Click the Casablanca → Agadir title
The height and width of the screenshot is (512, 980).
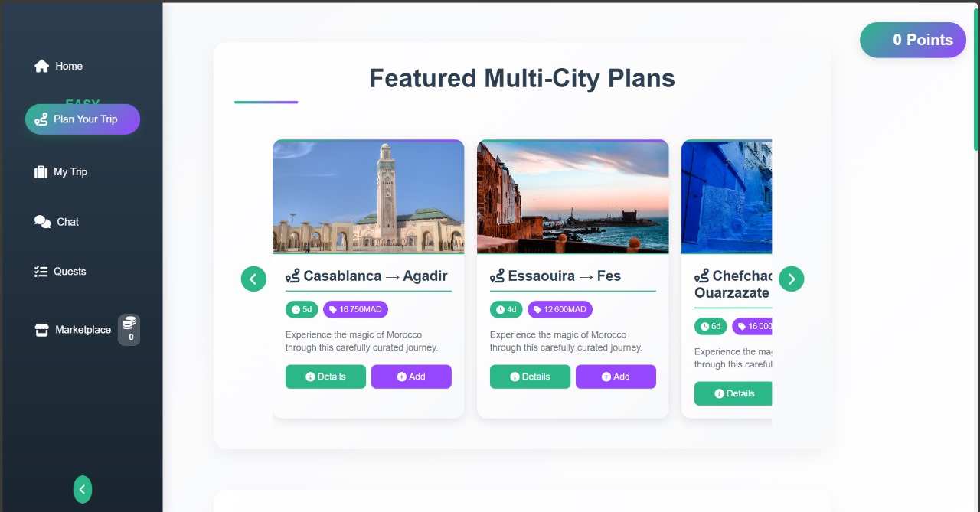(375, 276)
